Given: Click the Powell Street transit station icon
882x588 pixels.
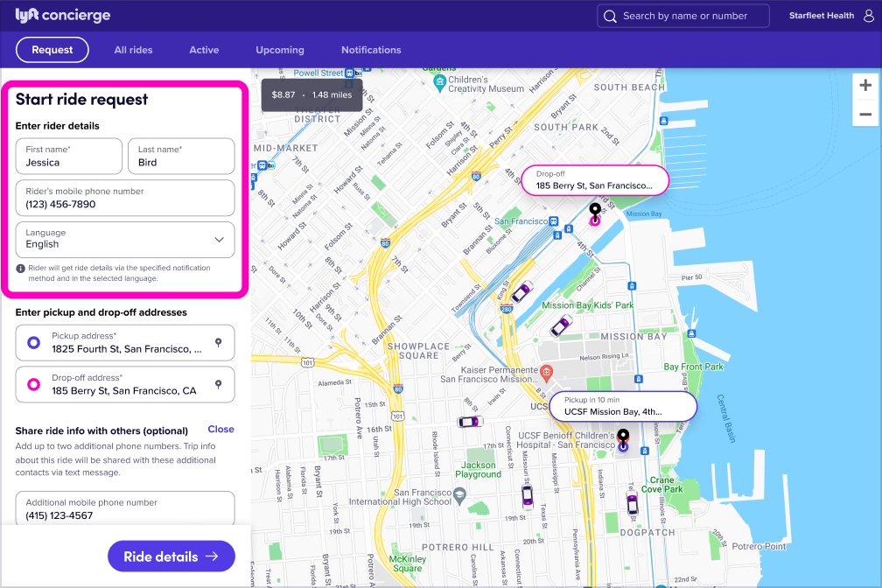Looking at the screenshot, I should pos(350,73).
